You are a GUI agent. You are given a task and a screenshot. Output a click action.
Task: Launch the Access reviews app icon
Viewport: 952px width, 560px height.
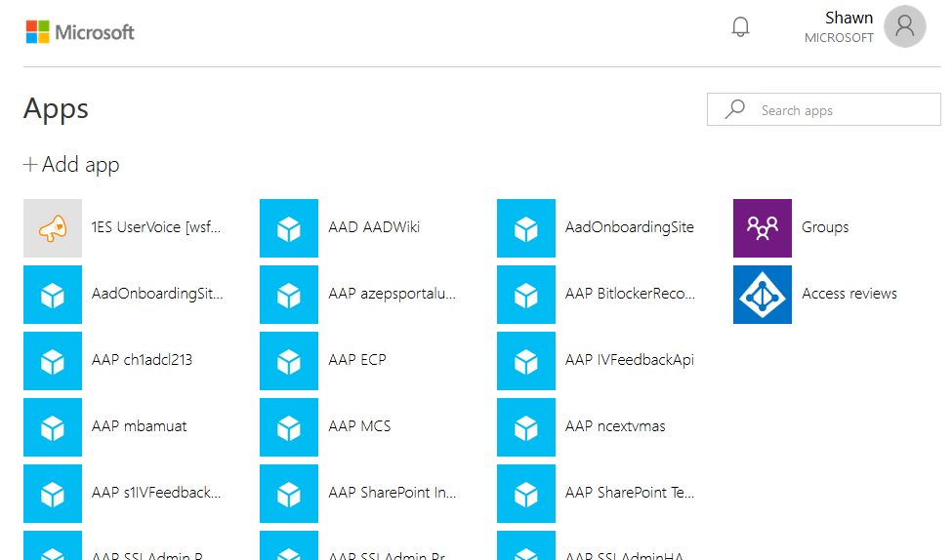(x=762, y=294)
